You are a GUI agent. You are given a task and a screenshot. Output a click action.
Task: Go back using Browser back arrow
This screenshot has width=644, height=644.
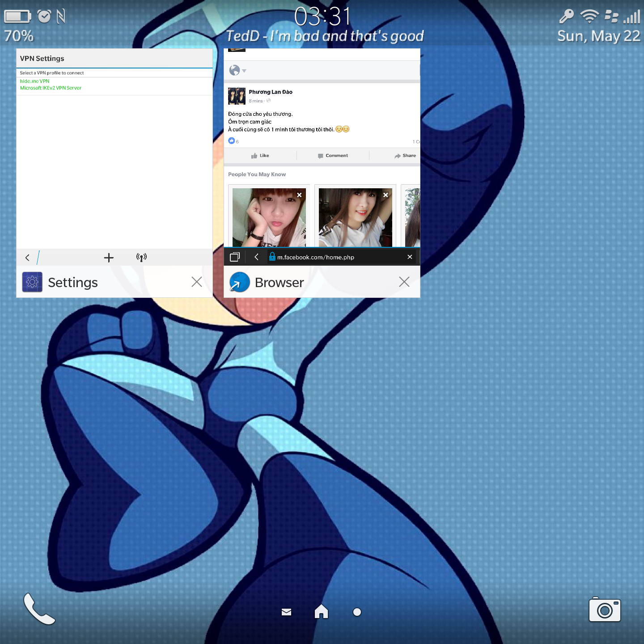[x=256, y=257]
